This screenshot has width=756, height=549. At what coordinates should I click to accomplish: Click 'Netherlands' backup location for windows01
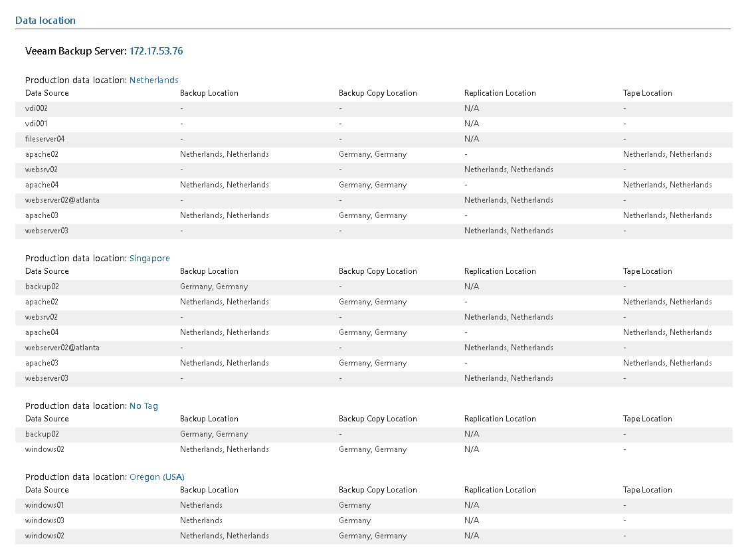[201, 505]
